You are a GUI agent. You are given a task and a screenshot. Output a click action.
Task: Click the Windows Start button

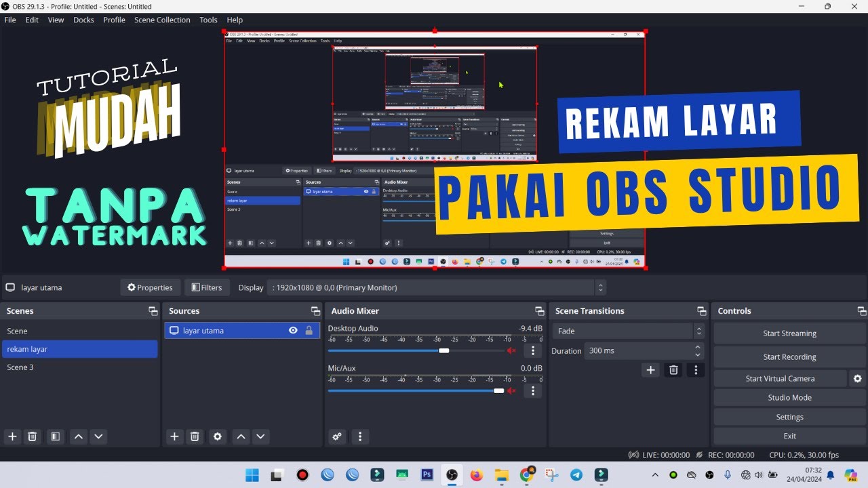pos(252,474)
